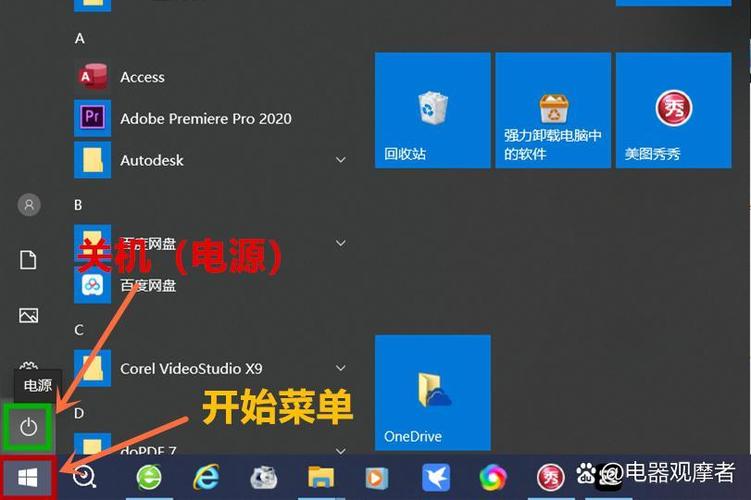Open the 强力卸载电脑中的软件 tile
Screen dimensions: 751x500
click(x=553, y=110)
